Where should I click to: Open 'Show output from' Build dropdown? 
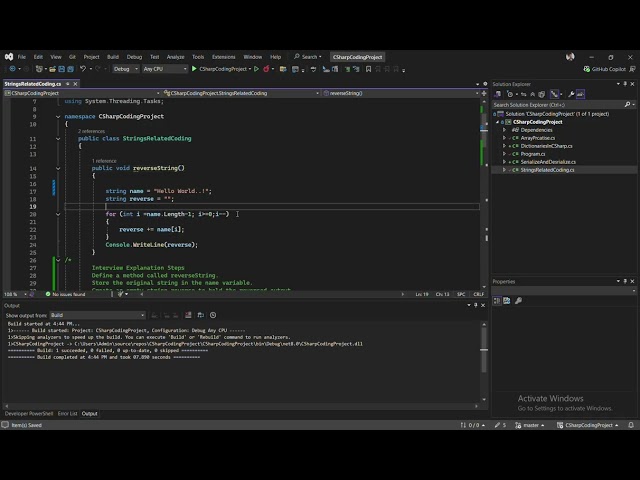(98, 315)
